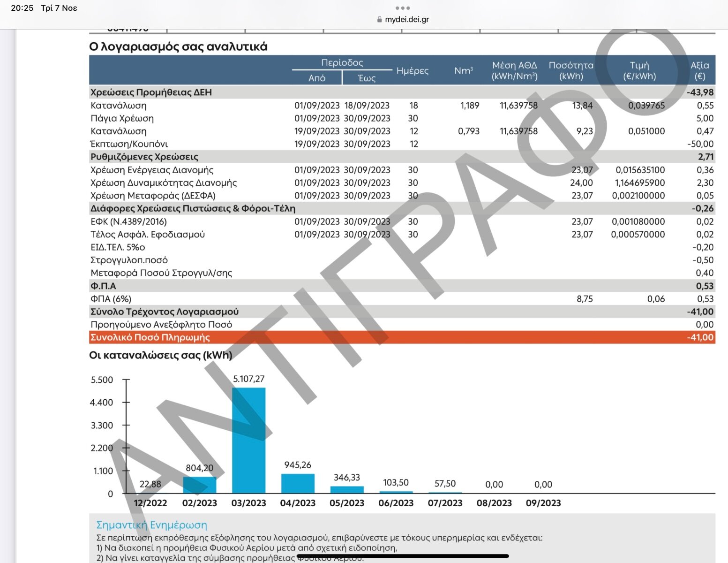Select 'Στρογγυλοπ.ποσό' label
The width and height of the screenshot is (728, 563).
(x=129, y=260)
